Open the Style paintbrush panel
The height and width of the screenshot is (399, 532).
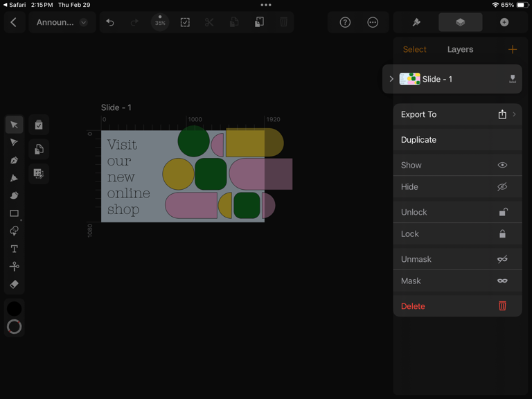tap(416, 22)
